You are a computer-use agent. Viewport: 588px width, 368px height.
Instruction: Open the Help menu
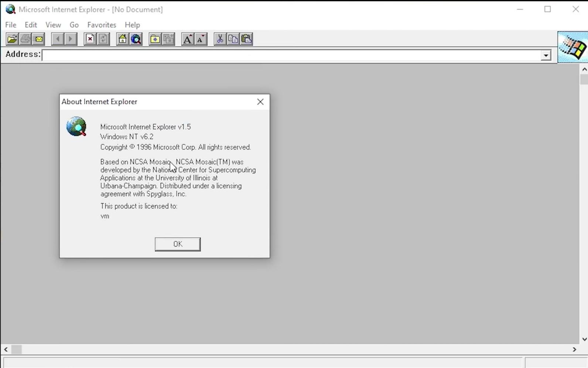point(132,25)
